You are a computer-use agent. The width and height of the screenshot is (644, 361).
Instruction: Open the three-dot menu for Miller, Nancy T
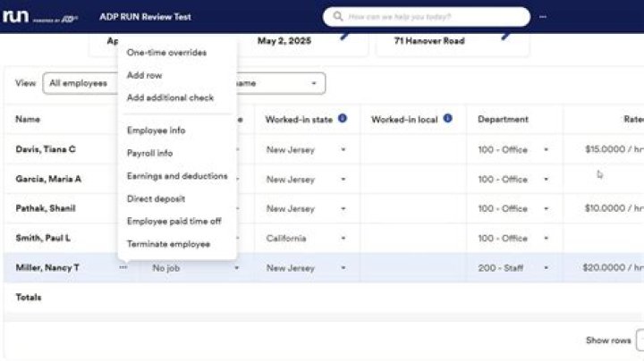[x=123, y=267]
